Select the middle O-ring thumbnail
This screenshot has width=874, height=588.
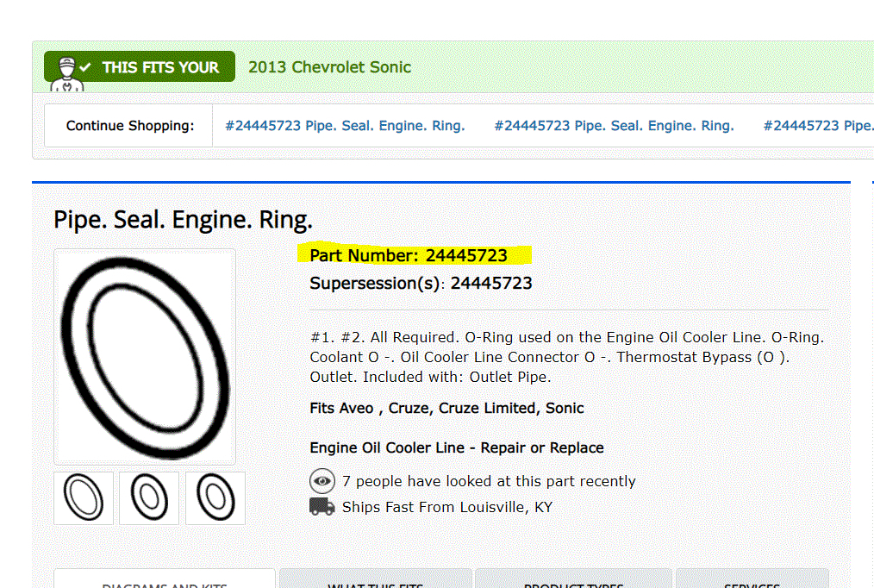point(149,498)
